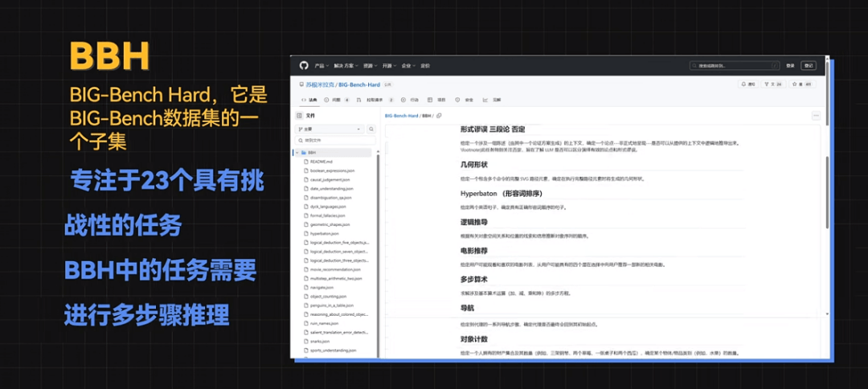Open logical_deduction_five_objects file
868x389 pixels.
point(335,243)
